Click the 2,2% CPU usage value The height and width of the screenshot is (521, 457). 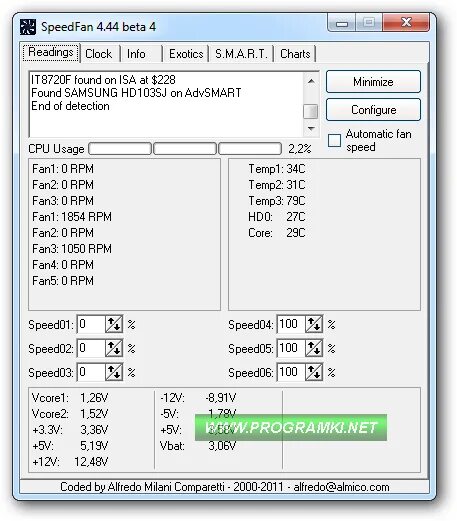click(x=300, y=149)
